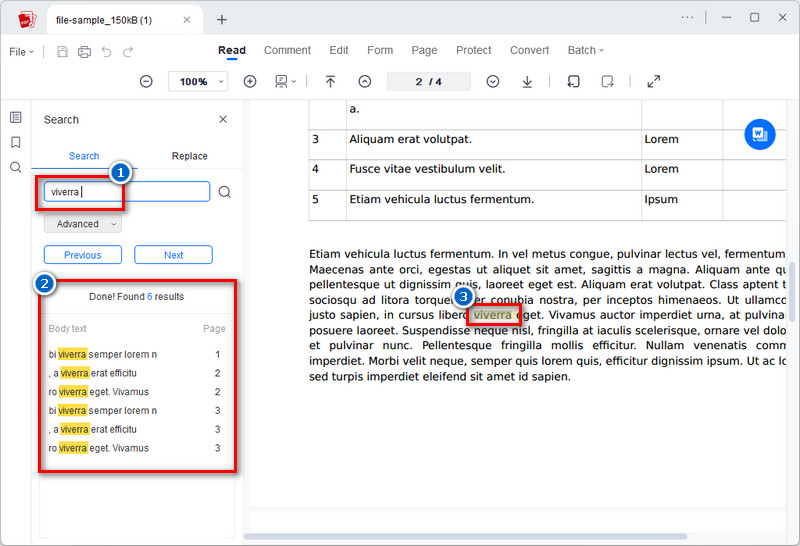Click the blue convert to Word floating icon
The width and height of the screenshot is (800, 546).
[760, 134]
